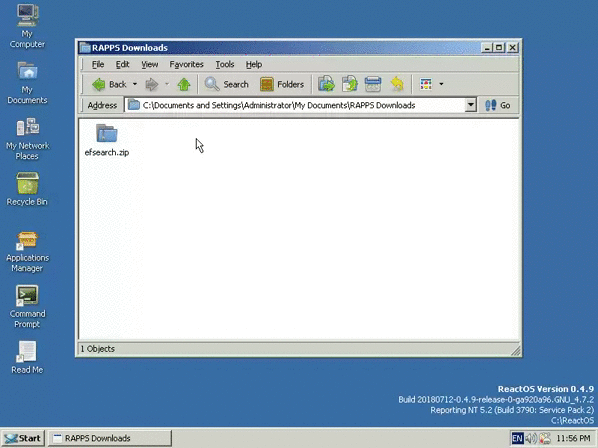This screenshot has height=448, width=598.
Task: Open the Search pane
Action: click(227, 84)
